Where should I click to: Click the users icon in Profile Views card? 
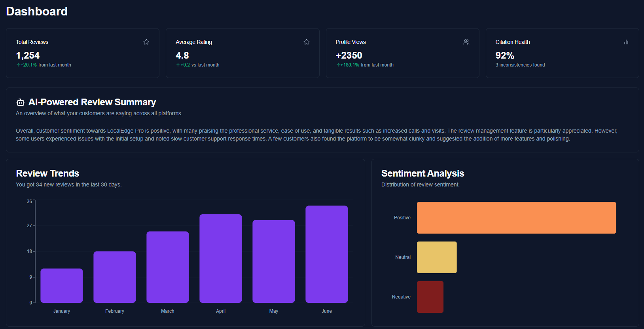point(466,42)
